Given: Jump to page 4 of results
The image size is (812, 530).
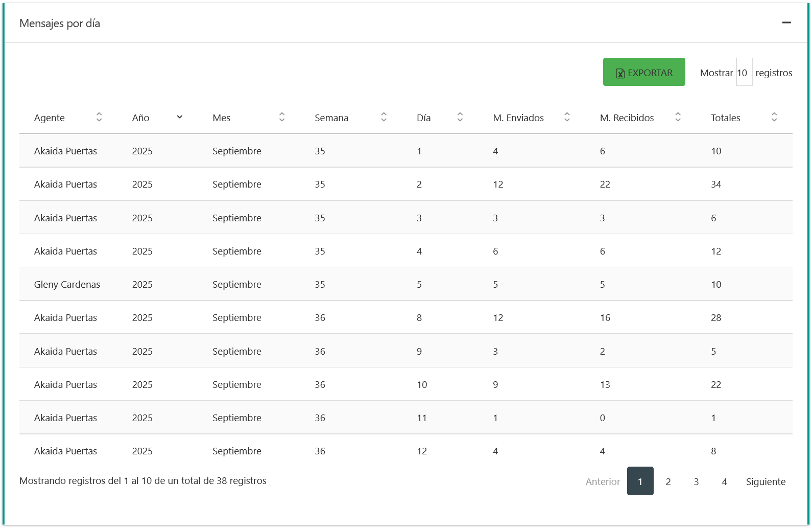Looking at the screenshot, I should [x=724, y=481].
